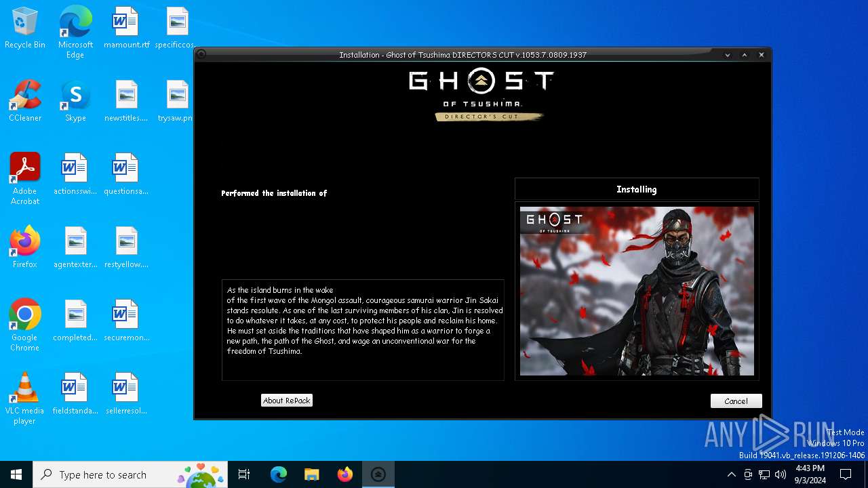Open the Recycle Bin desktop icon
The height and width of the screenshot is (488, 868).
(25, 28)
